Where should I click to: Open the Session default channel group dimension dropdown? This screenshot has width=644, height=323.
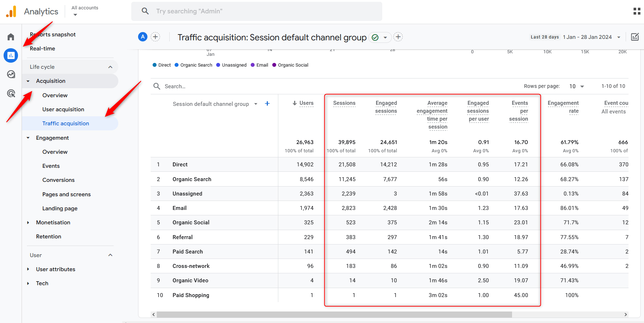click(215, 104)
